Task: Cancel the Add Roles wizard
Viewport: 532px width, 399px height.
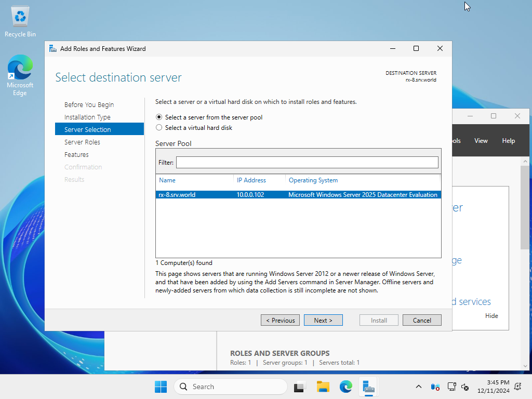Action: [x=422, y=320]
